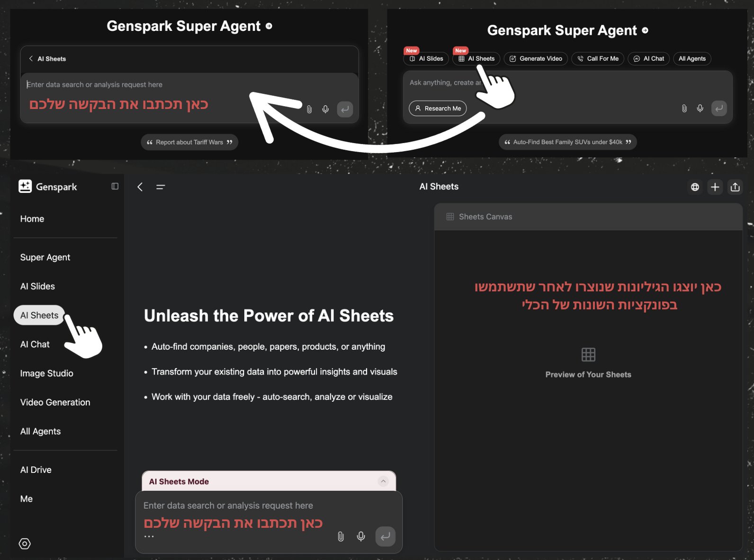
Task: Click AI Slides chip in top-right panel
Action: [x=426, y=59]
